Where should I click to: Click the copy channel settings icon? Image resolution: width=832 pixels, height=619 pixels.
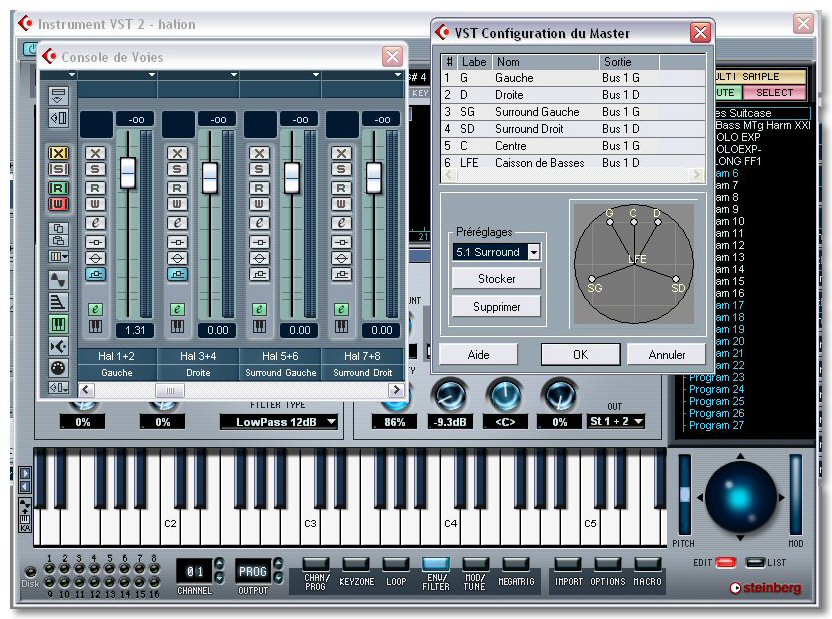click(58, 228)
